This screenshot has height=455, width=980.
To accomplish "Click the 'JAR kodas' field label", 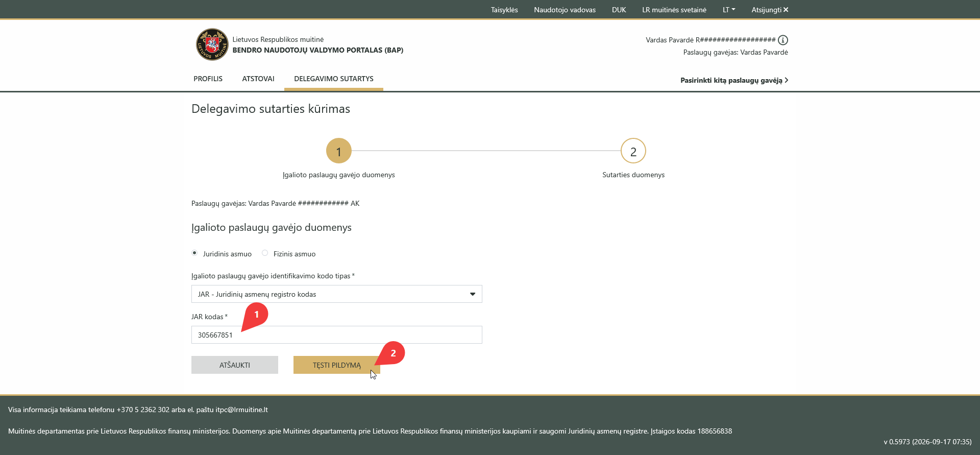I will (209, 317).
